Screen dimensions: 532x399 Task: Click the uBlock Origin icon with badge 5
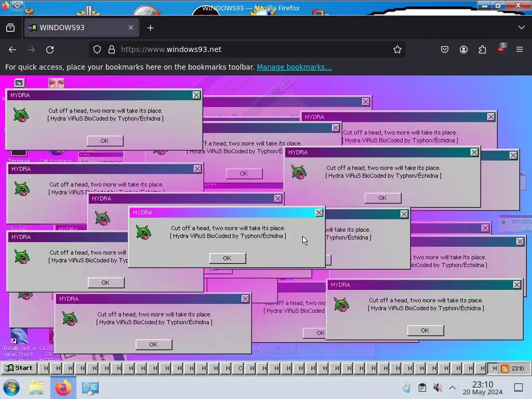(x=501, y=49)
